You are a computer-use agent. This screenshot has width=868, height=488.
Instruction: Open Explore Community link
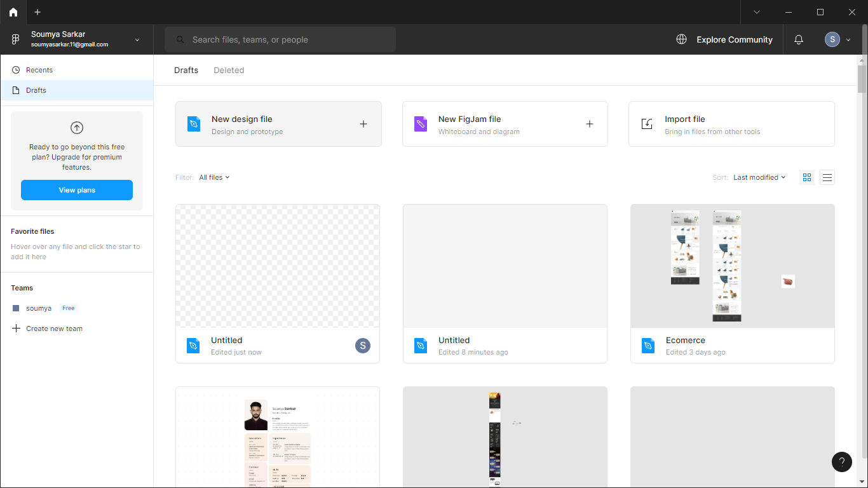(x=734, y=39)
